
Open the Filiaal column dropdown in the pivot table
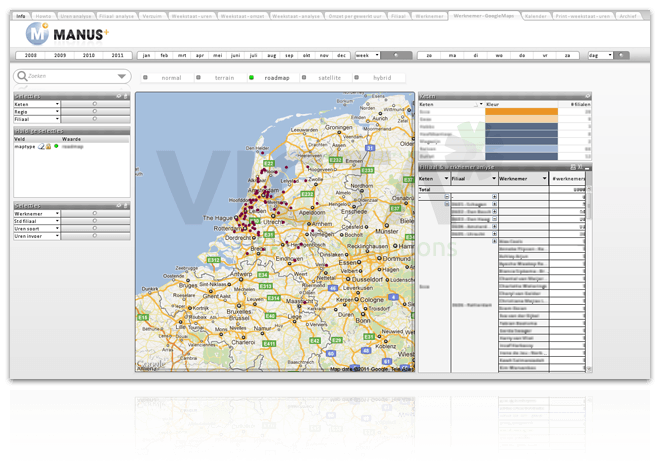[494, 179]
